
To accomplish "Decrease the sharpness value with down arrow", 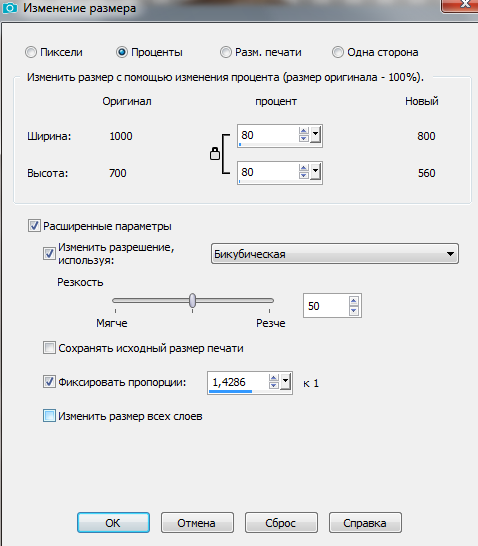I will (354, 310).
